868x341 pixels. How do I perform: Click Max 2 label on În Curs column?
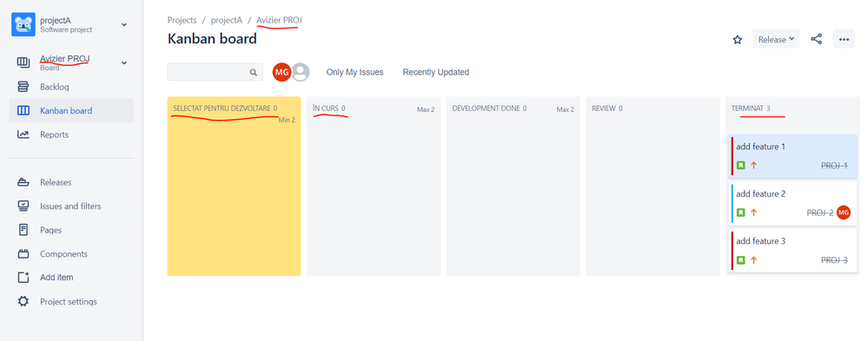(426, 109)
